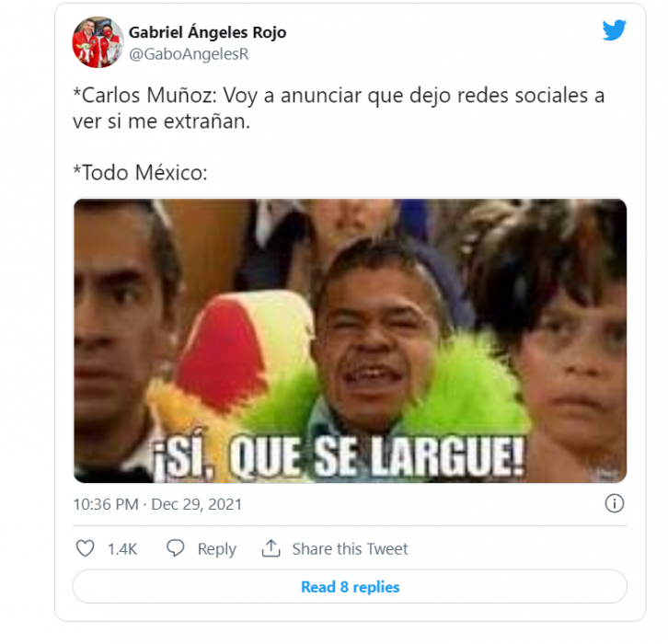Click the 1.4K likes count

(x=122, y=549)
